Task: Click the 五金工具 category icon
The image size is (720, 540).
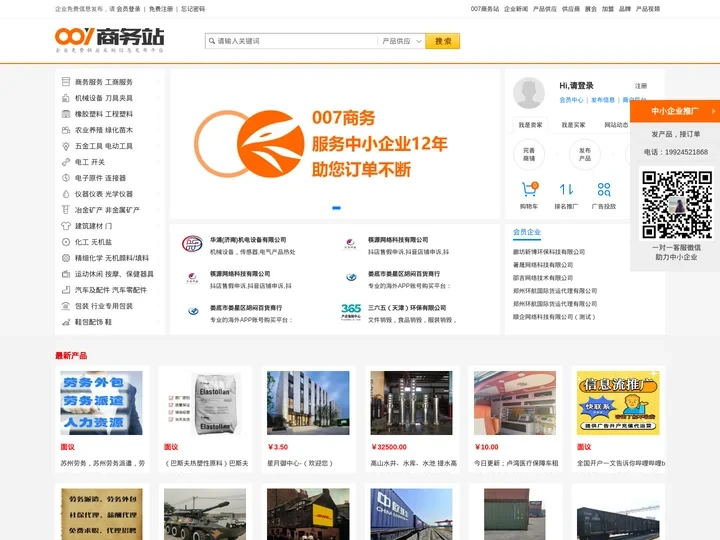Action: coord(66,146)
